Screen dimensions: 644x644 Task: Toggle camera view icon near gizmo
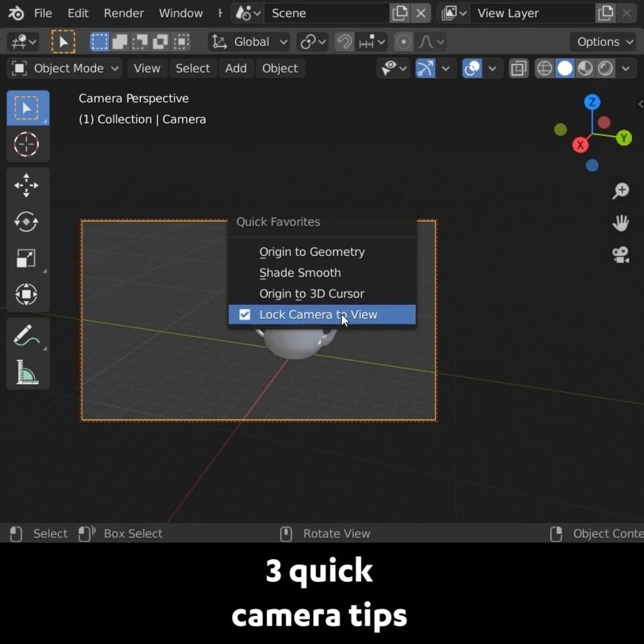pyautogui.click(x=621, y=255)
